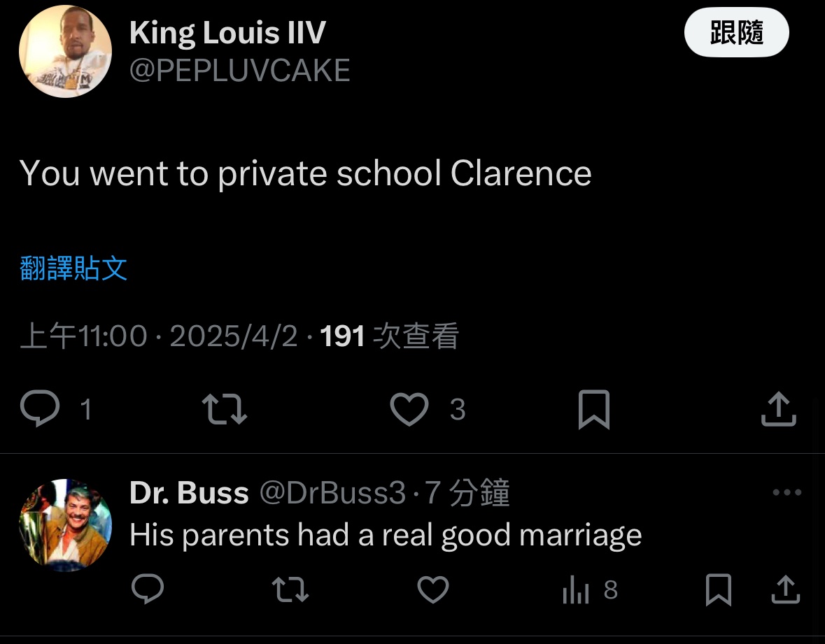The image size is (825, 644).
Task: Open King Louis IIV's profile picture
Action: click(x=65, y=51)
